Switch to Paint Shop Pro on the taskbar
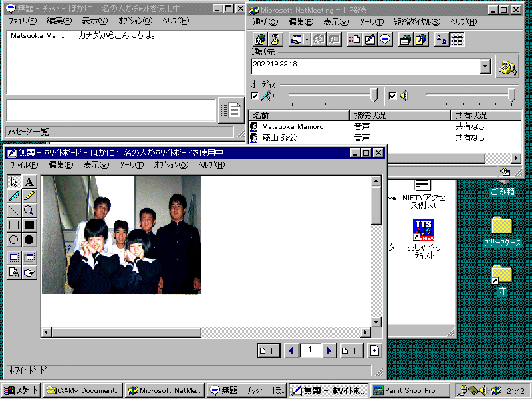 (410, 390)
